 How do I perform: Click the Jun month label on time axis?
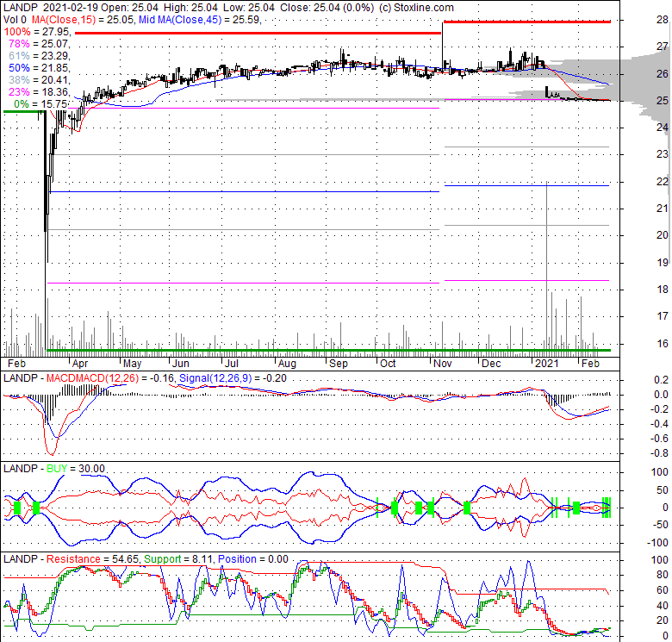click(x=180, y=364)
